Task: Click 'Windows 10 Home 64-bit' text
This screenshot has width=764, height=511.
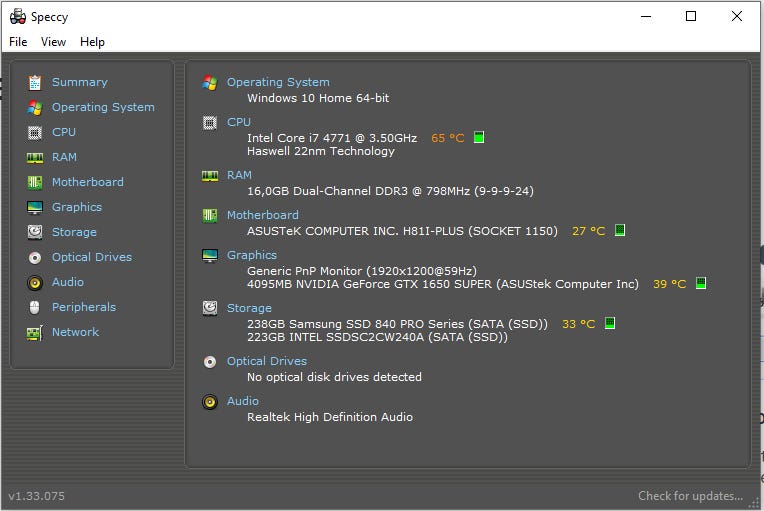Action: coord(318,98)
